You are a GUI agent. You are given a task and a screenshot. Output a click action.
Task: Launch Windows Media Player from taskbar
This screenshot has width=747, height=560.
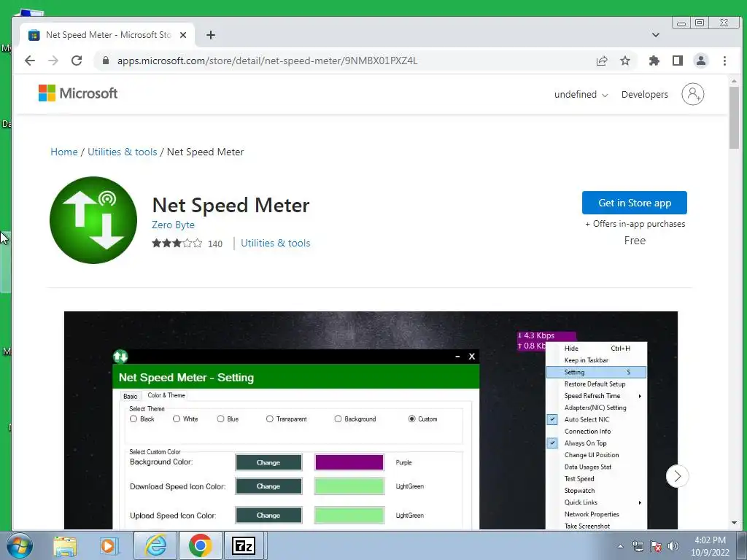tap(109, 545)
